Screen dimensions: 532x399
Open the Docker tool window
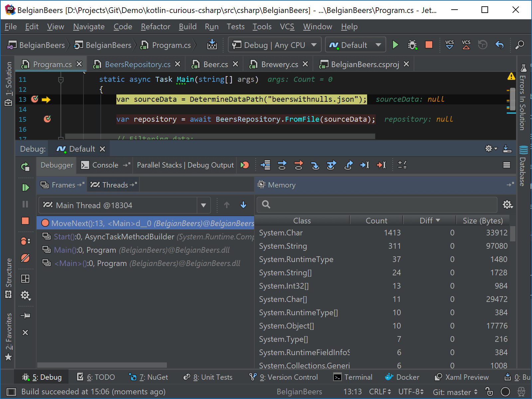click(x=402, y=377)
